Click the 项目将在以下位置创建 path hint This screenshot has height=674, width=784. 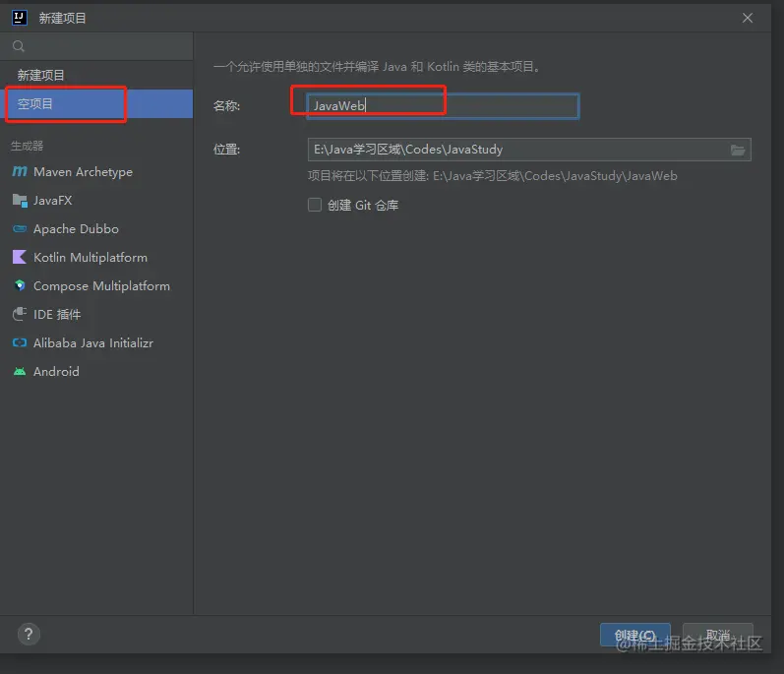pos(493,176)
